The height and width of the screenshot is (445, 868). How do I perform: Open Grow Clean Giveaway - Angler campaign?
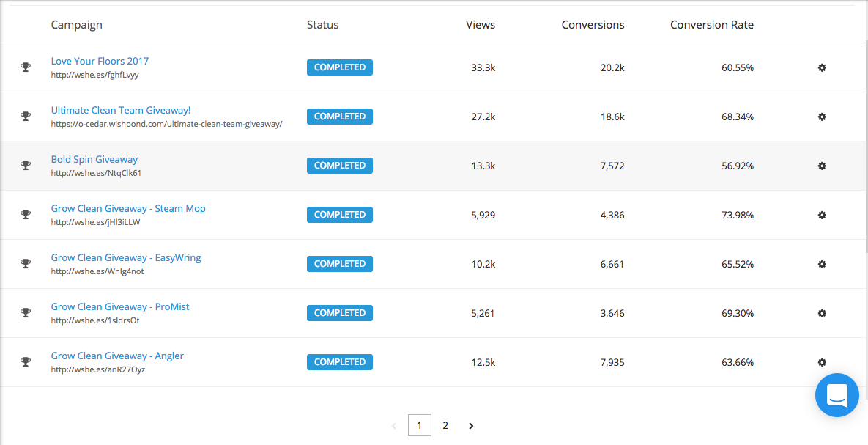point(117,356)
